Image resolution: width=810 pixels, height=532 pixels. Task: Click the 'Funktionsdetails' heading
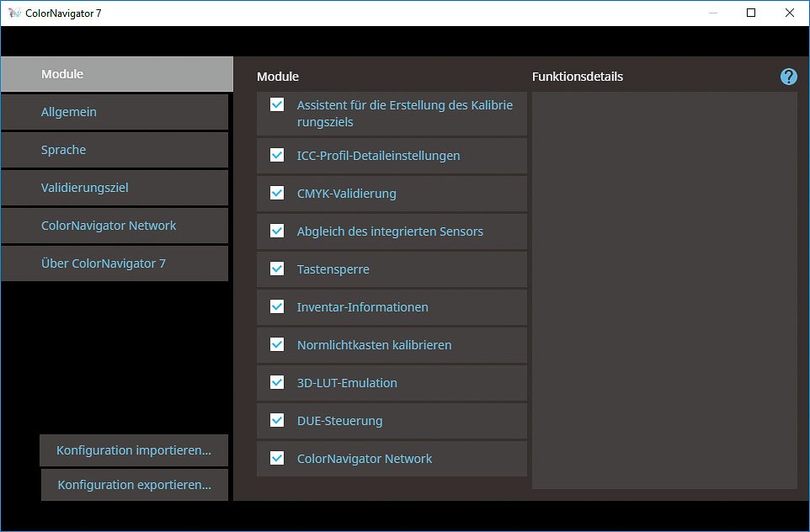(x=578, y=77)
